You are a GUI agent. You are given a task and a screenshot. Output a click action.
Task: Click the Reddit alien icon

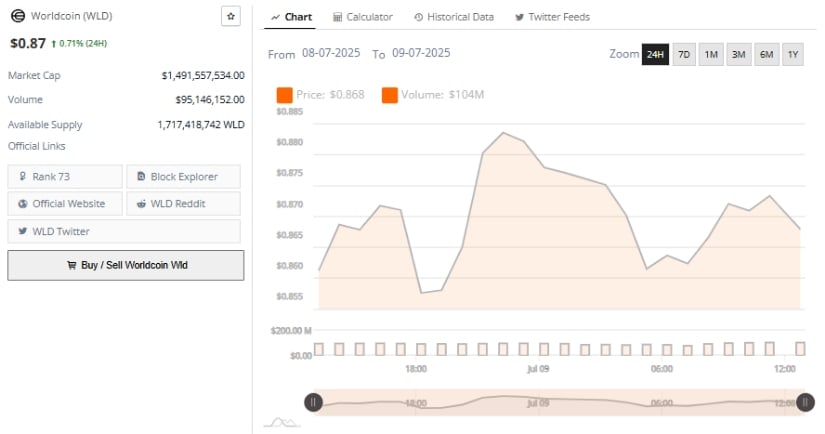click(141, 204)
